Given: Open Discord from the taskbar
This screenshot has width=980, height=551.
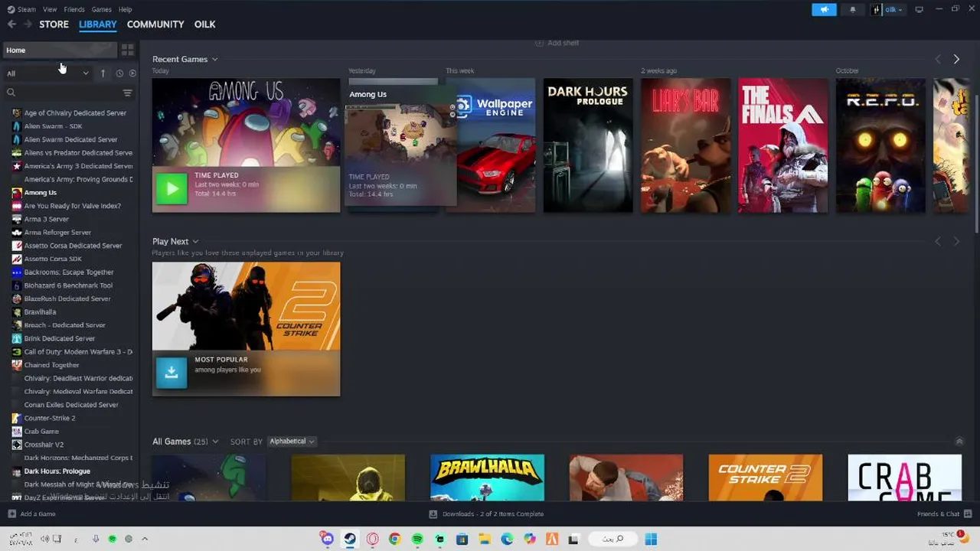Looking at the screenshot, I should [x=328, y=539].
